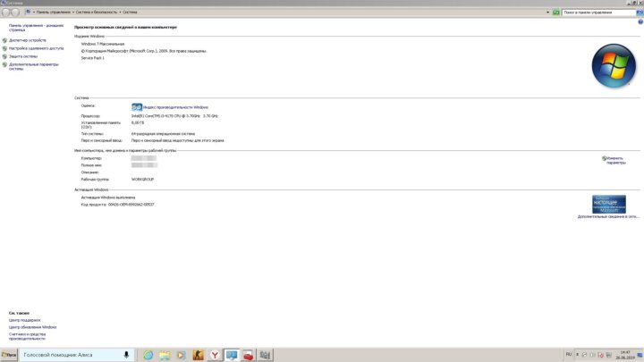644x362 pixels.
Task: Open Advanced system parameters link
Action: click(x=33, y=66)
